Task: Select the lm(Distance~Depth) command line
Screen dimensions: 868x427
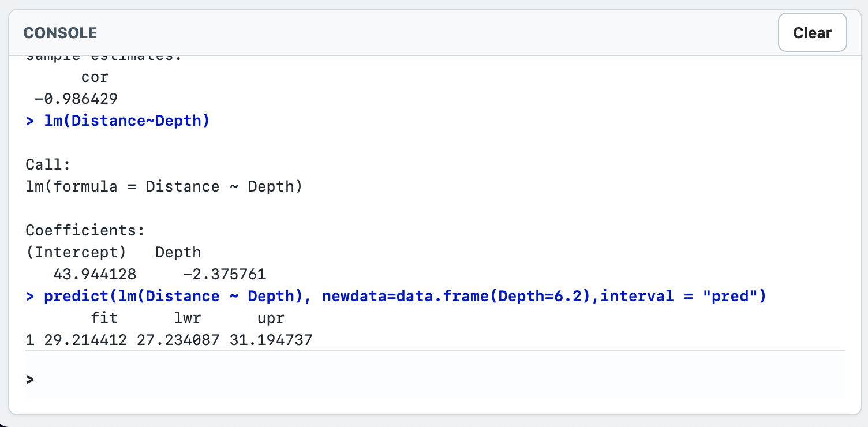Action: (x=118, y=121)
